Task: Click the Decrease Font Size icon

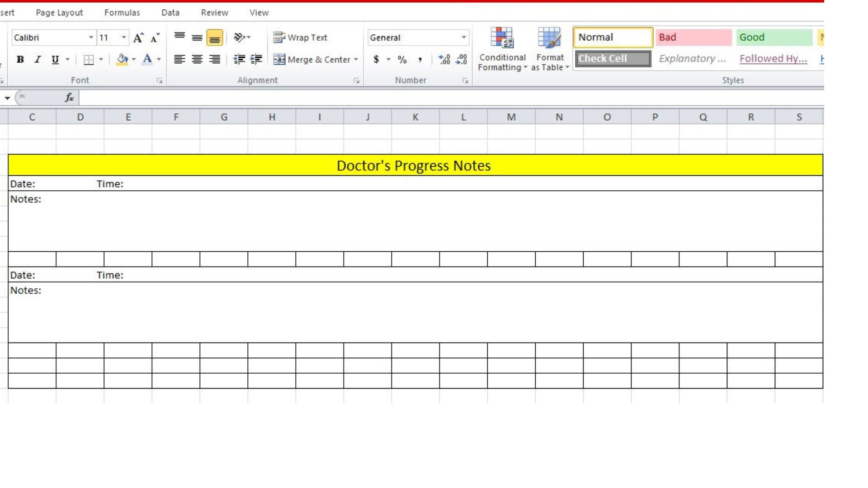Action: tap(155, 38)
